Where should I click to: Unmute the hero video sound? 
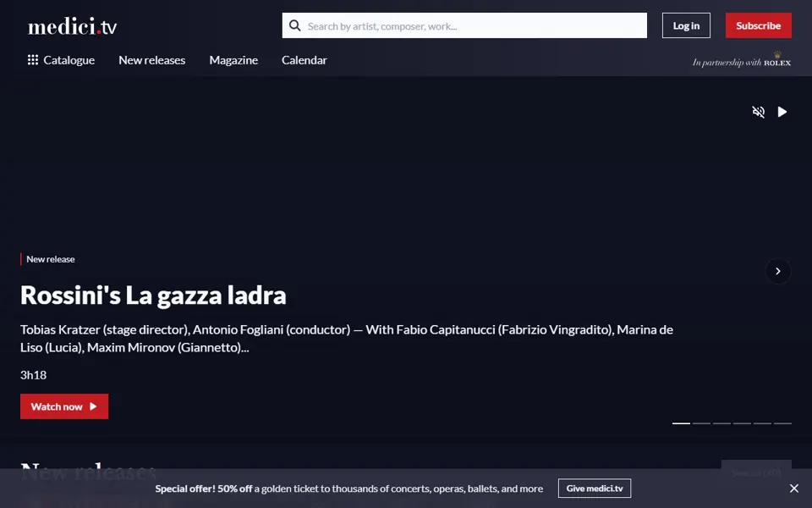point(758,112)
